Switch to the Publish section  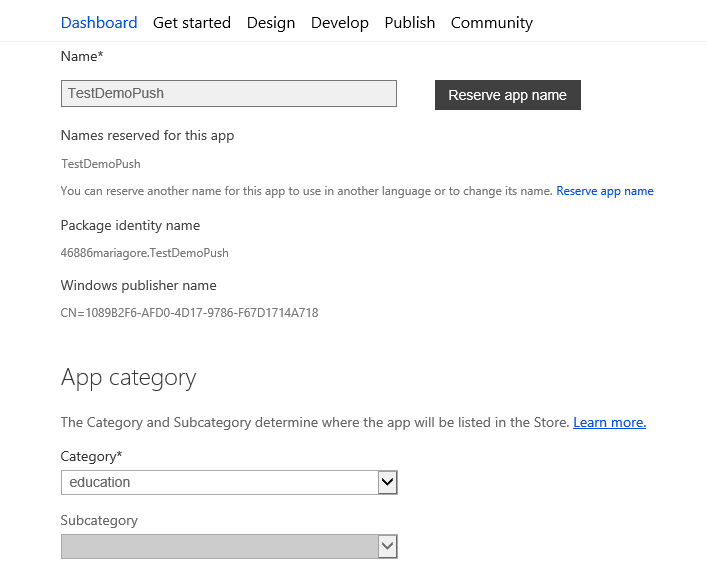(x=410, y=22)
